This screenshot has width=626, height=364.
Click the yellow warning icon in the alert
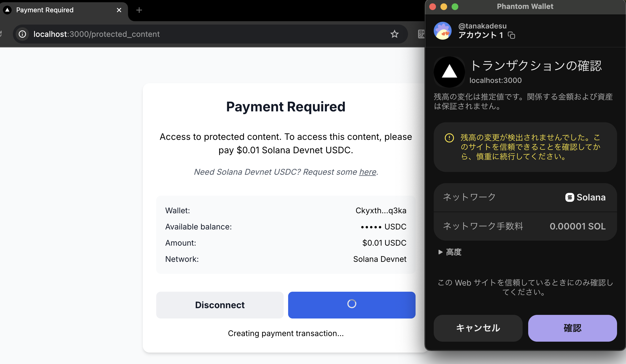tap(449, 138)
